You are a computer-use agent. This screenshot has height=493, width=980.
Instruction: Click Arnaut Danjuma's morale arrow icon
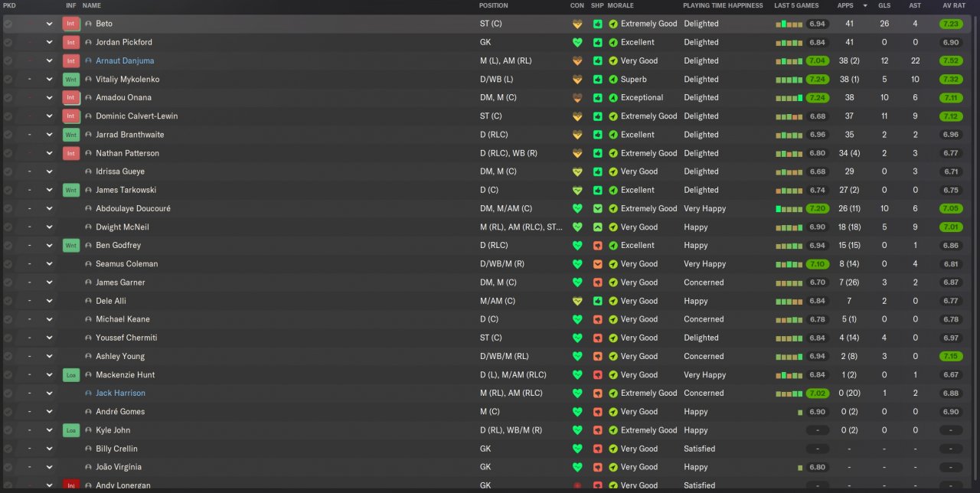(x=613, y=60)
